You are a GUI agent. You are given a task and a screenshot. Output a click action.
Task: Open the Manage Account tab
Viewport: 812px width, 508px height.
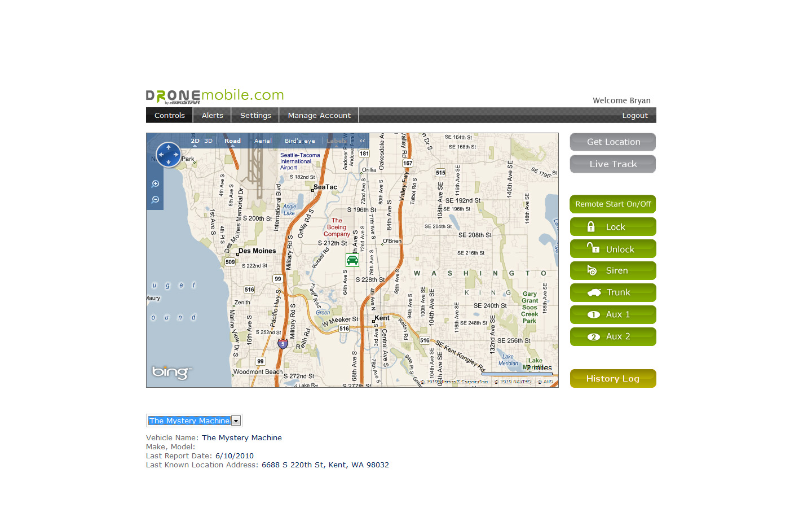point(319,115)
